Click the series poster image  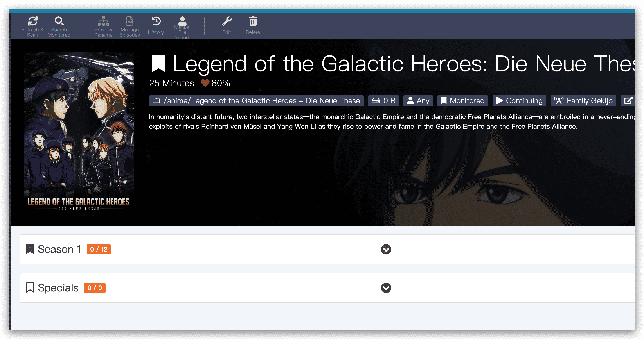[79, 132]
